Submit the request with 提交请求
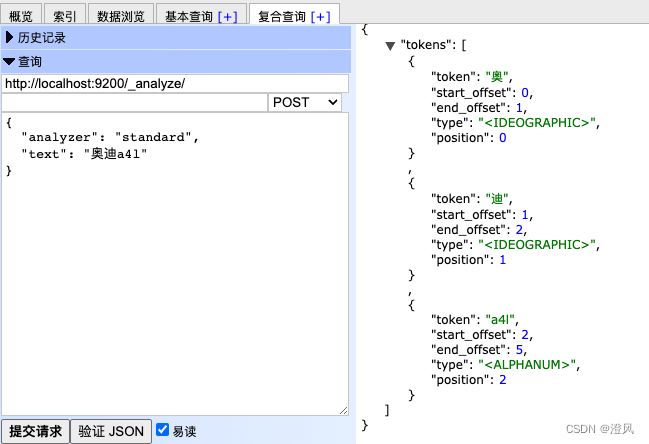The height and width of the screenshot is (444, 649). click(35, 431)
